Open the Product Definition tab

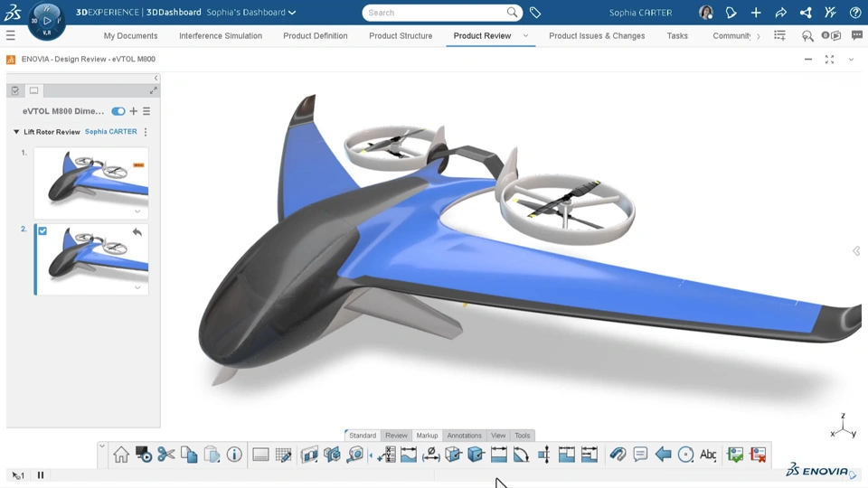click(316, 36)
